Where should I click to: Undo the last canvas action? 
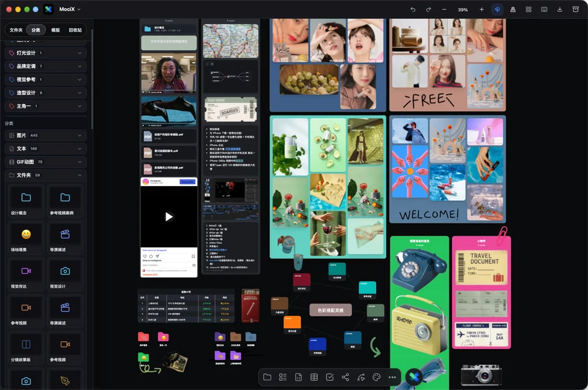(413, 9)
